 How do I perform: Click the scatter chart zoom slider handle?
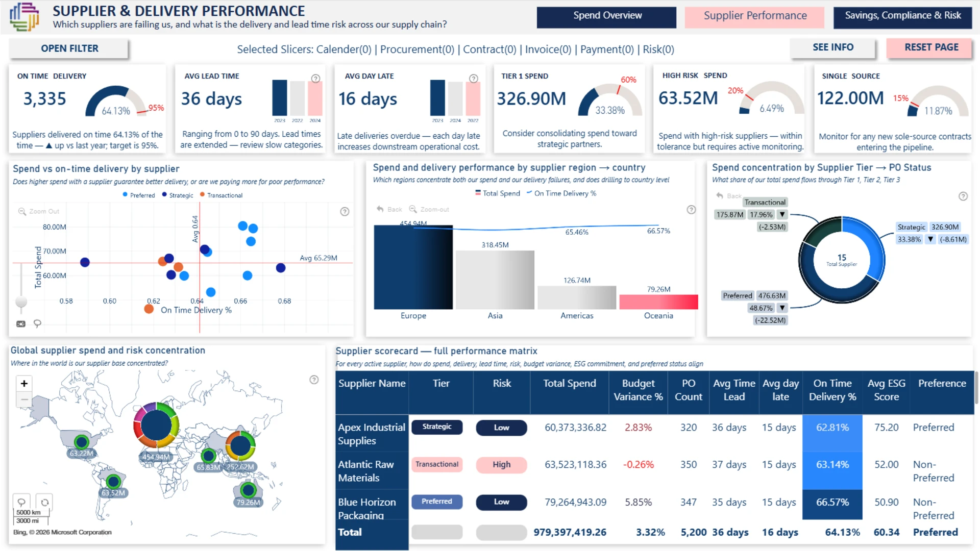click(x=21, y=301)
